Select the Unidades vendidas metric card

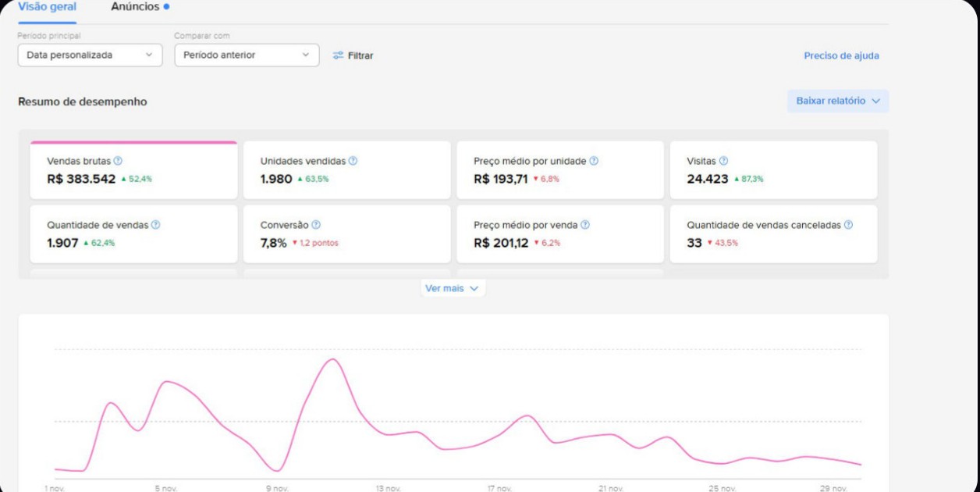pyautogui.click(x=347, y=170)
